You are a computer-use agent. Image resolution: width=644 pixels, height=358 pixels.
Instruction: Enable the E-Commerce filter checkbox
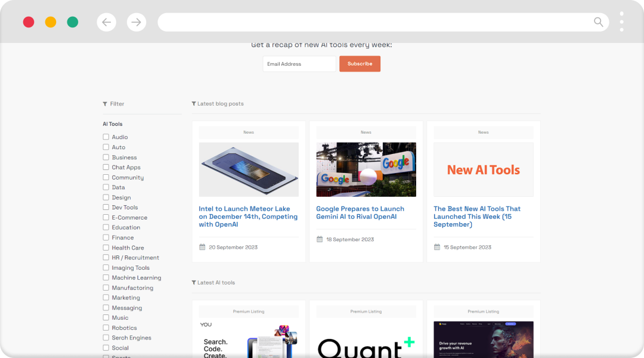106,217
